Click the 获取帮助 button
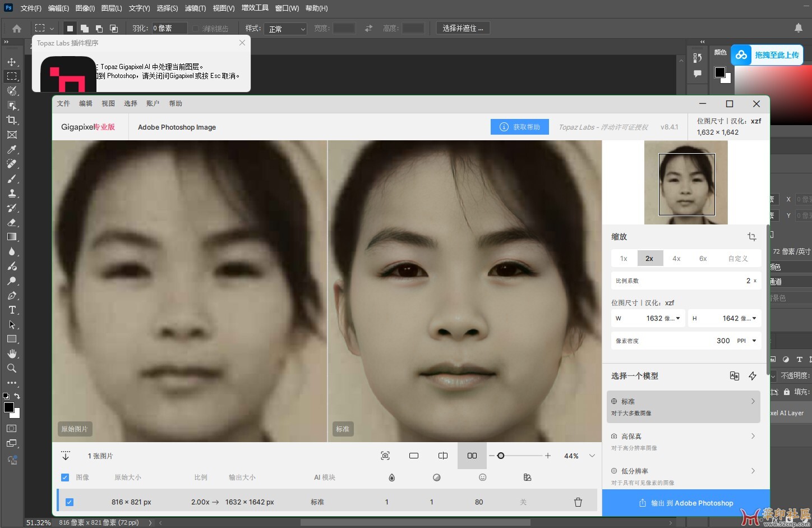The image size is (812, 528). point(520,127)
